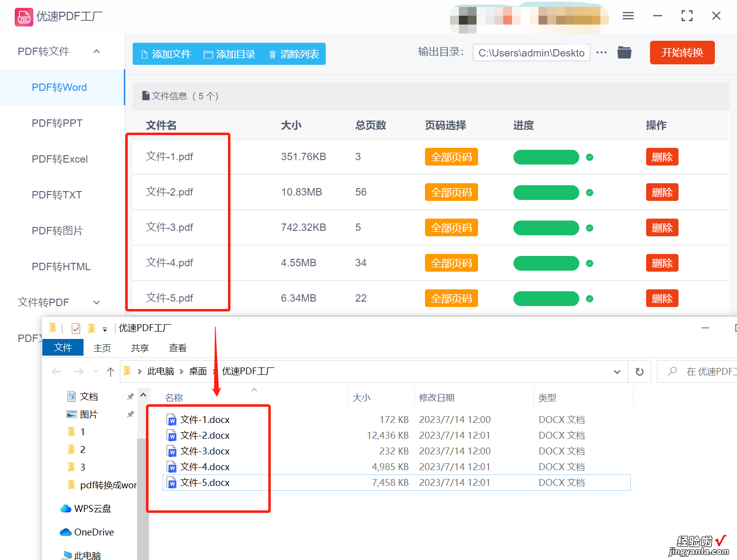Click the 清除列表 button

[x=294, y=54]
